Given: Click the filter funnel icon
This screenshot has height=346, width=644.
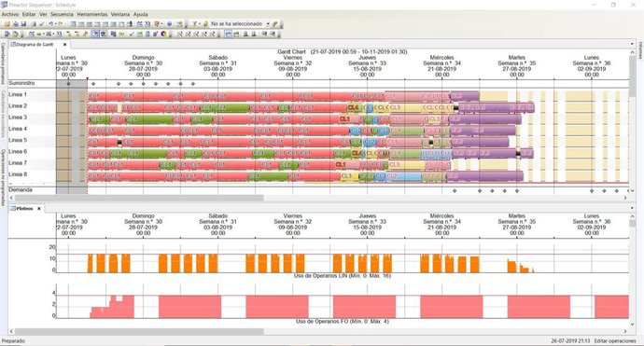Looking at the screenshot, I should [x=195, y=24].
